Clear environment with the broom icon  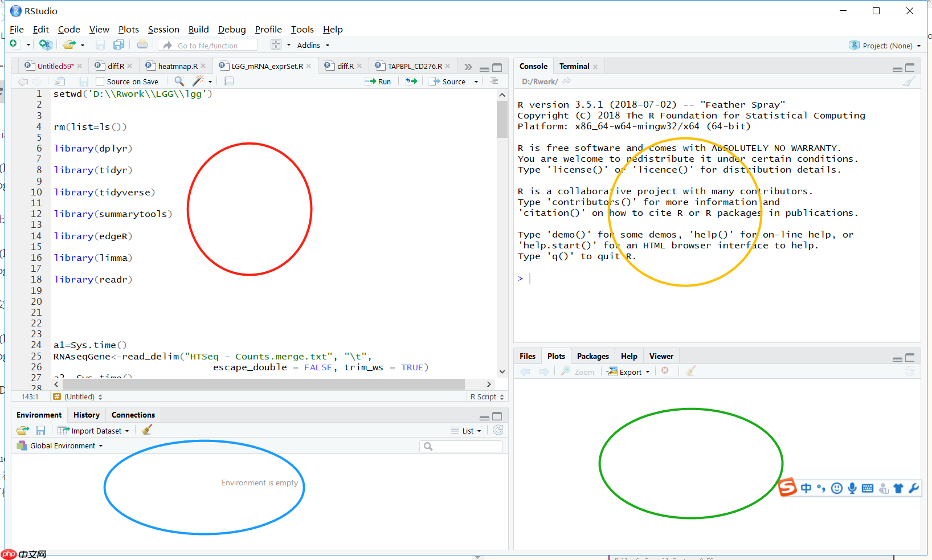coord(147,430)
